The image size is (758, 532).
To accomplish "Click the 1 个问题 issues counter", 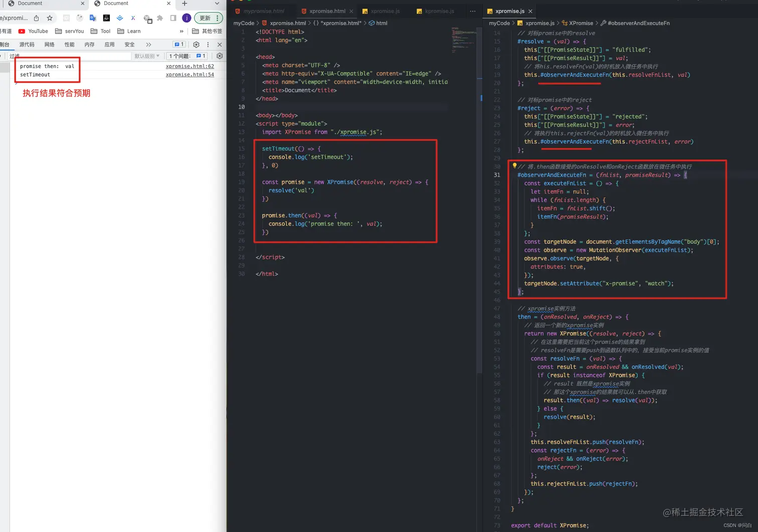I will [187, 56].
